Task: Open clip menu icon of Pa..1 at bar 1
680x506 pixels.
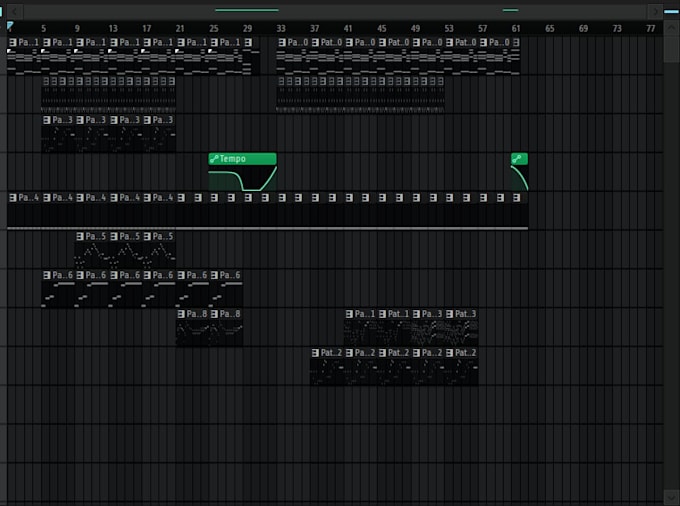Action: (13, 42)
